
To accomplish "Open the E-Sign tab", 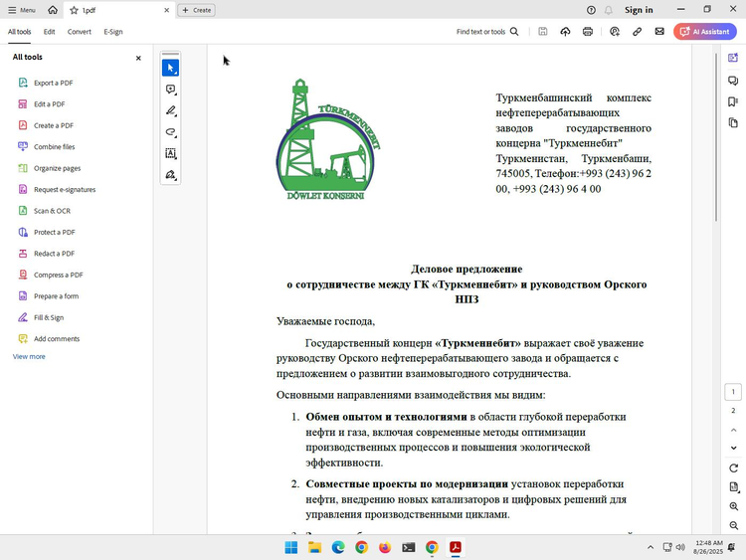I will pyautogui.click(x=113, y=32).
